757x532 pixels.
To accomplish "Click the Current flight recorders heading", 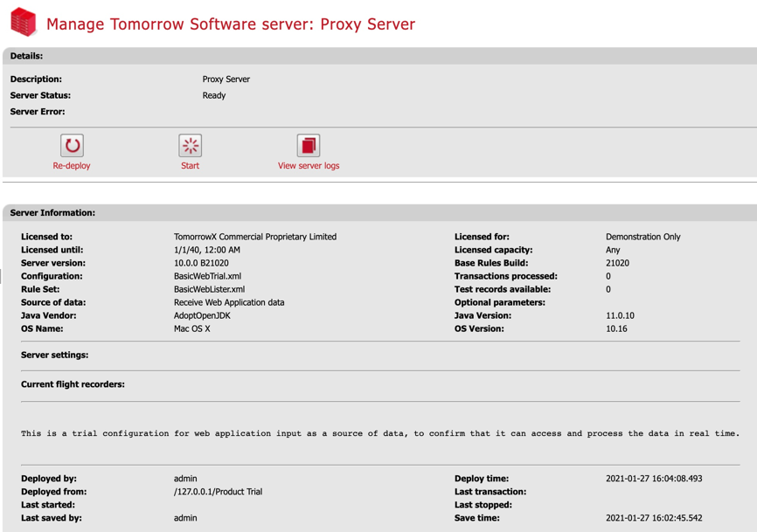I will (73, 384).
